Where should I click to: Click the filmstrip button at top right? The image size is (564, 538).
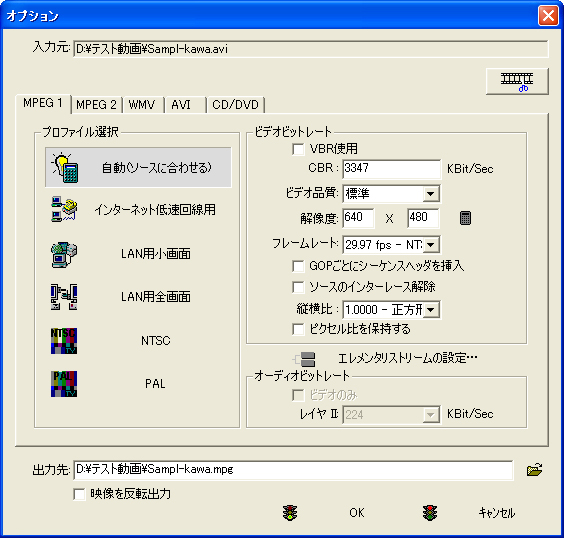[517, 81]
